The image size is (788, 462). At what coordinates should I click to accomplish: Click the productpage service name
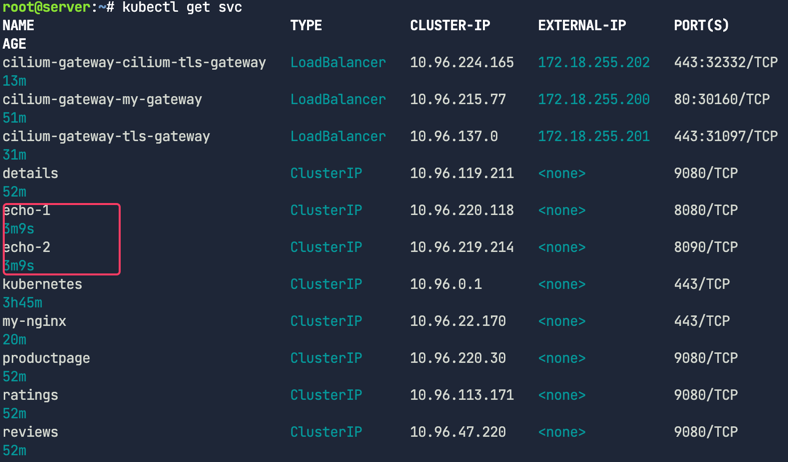[x=46, y=358]
